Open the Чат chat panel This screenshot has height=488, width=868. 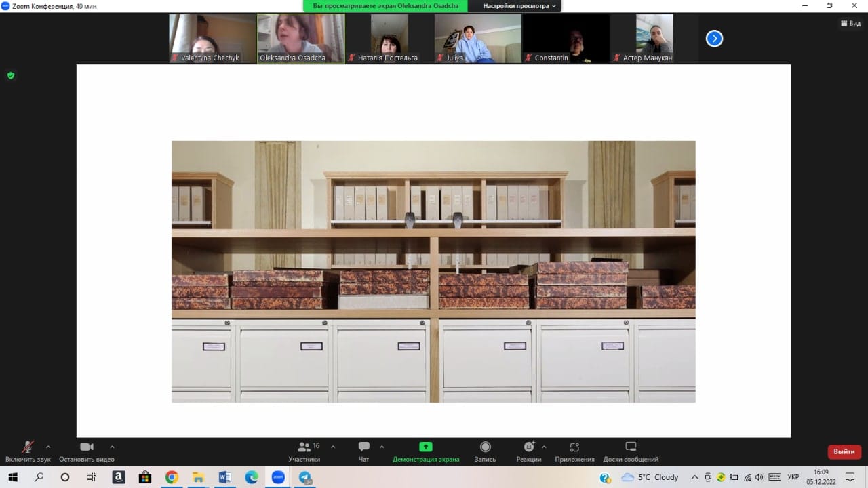coord(363,451)
